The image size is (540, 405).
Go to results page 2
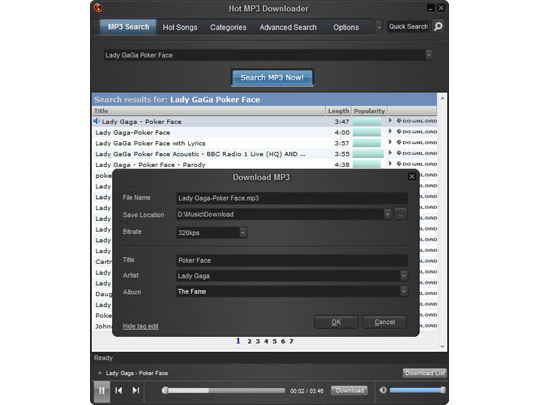click(x=249, y=341)
